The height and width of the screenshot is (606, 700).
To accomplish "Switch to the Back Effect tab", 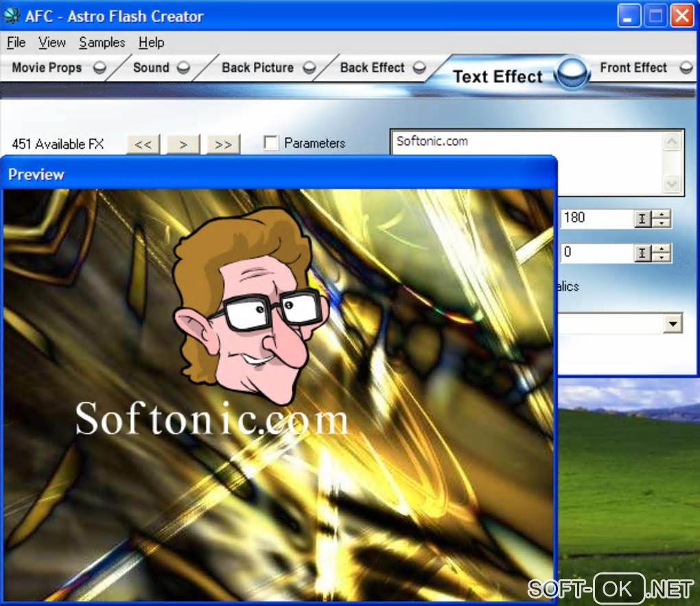I will 373,67.
